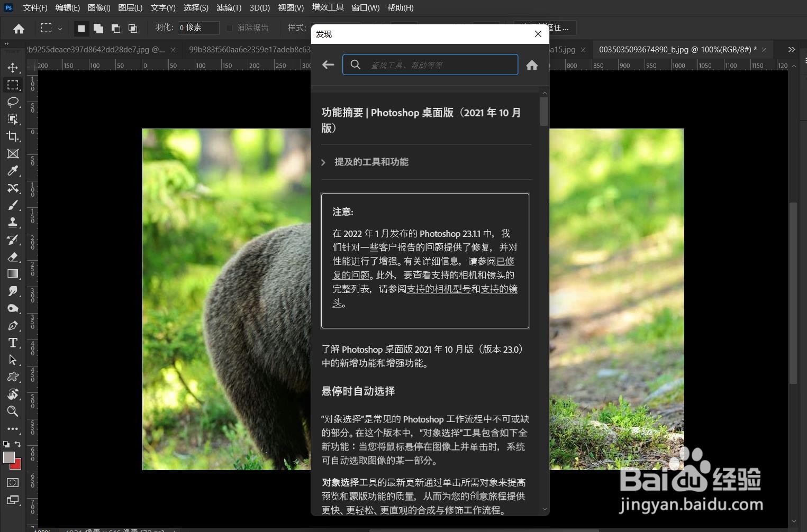Change the screen mode
Viewport: 807px width, 532px height.
(13, 500)
